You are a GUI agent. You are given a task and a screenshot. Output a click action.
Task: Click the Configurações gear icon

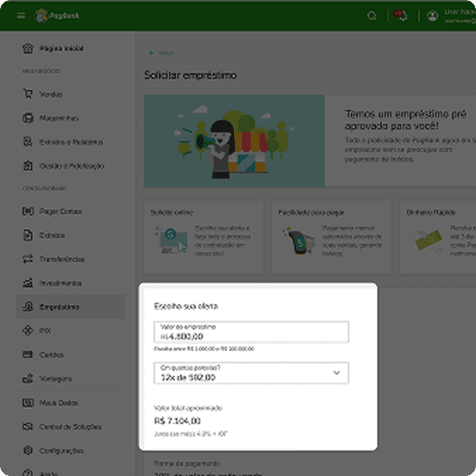click(28, 450)
